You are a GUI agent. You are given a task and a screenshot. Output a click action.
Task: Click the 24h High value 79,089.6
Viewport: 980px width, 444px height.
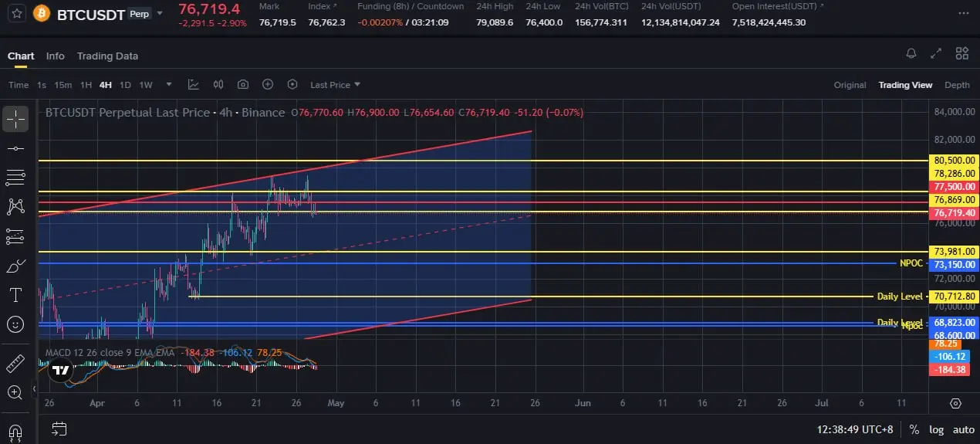pyautogui.click(x=495, y=22)
